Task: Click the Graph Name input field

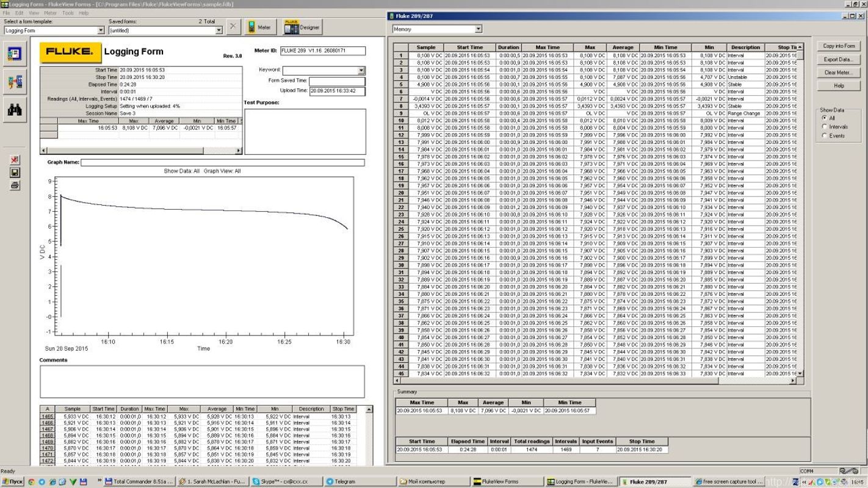Action: pyautogui.click(x=222, y=163)
